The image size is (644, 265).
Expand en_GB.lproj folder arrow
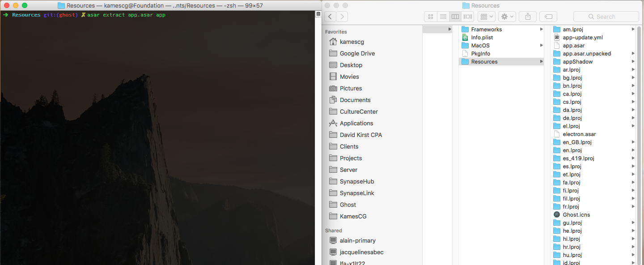pos(633,142)
